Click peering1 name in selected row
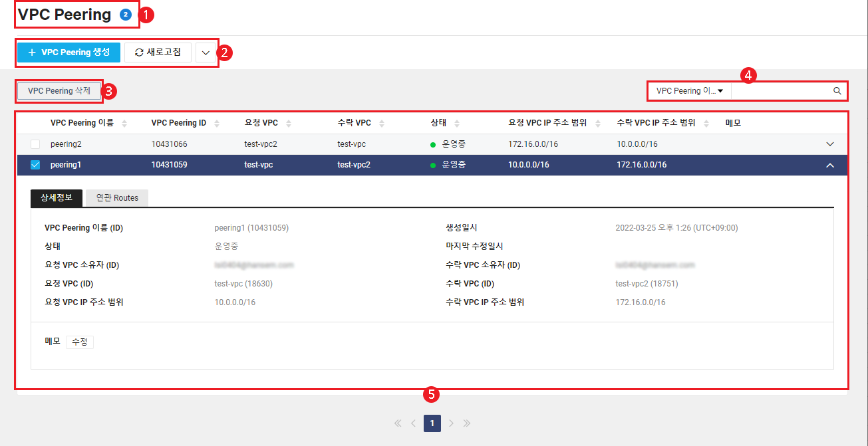Screen dimensions: 868x446 tap(66, 165)
